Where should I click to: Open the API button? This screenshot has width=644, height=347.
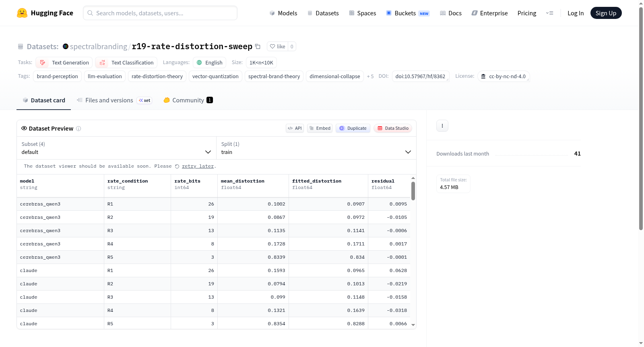pos(295,128)
